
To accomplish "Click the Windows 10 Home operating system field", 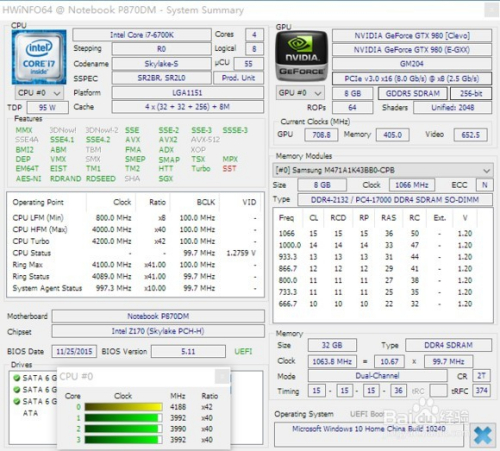I will (x=369, y=434).
